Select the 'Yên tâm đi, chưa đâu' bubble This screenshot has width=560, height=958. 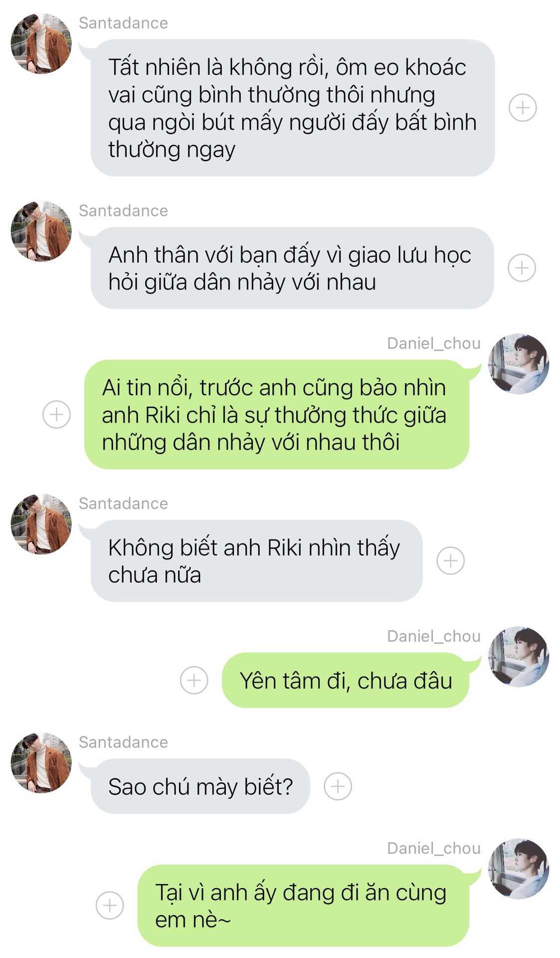pyautogui.click(x=346, y=680)
